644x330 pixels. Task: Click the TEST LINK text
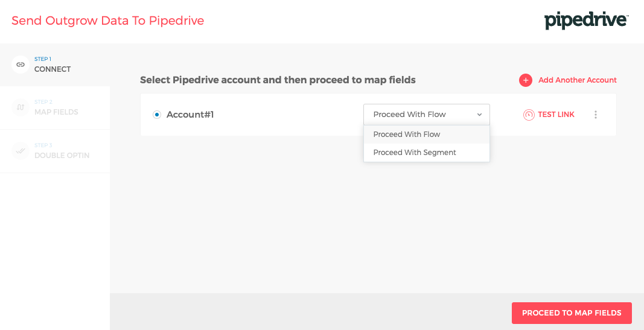click(556, 115)
